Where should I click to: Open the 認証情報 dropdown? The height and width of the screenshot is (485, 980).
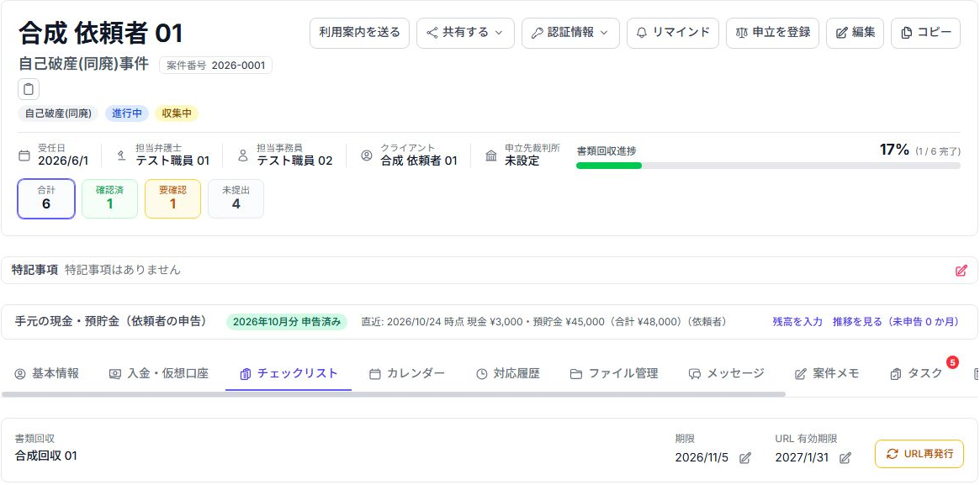coord(570,33)
